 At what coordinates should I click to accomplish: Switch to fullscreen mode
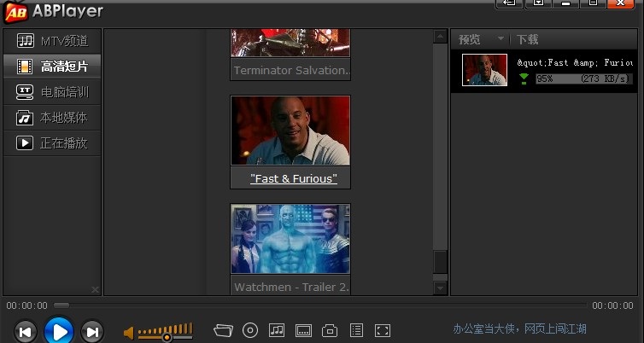[383, 331]
